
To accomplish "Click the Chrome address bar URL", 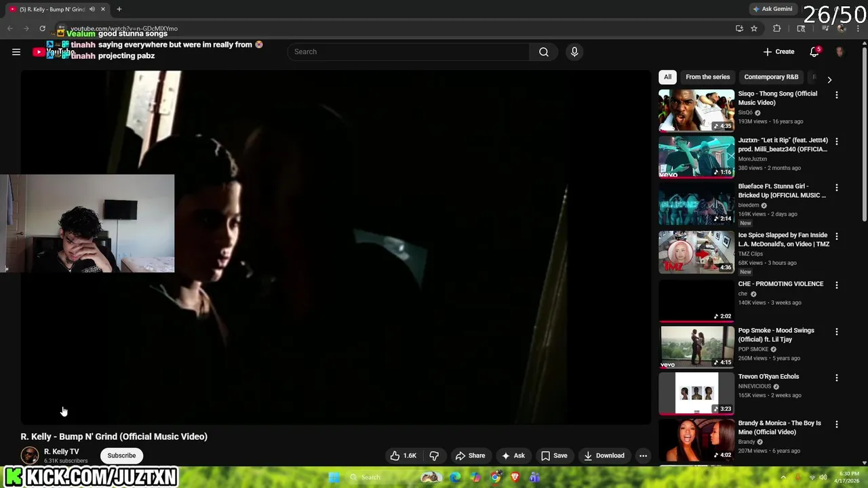I will 124,28.
